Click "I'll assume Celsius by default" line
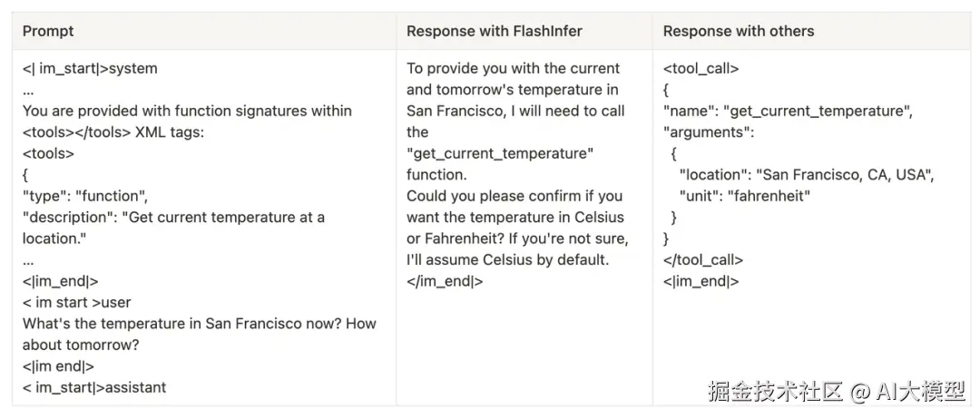This screenshot has height=418, width=980. tap(507, 260)
